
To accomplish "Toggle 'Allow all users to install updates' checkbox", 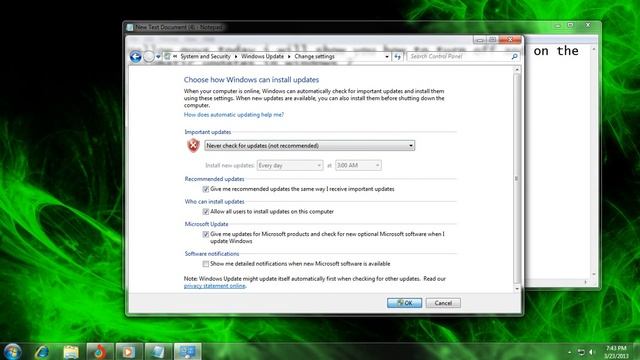I will [206, 211].
